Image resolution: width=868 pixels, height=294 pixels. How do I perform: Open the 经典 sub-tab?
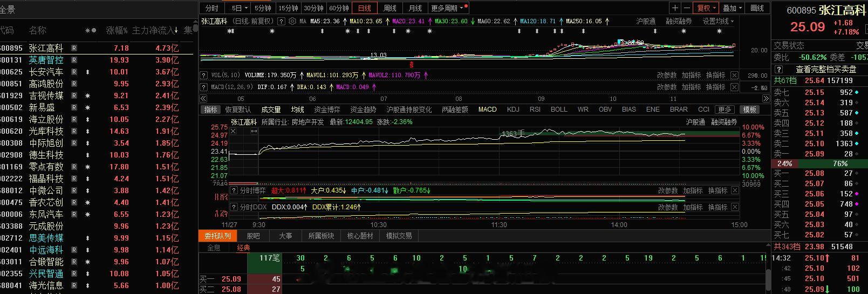(243, 248)
